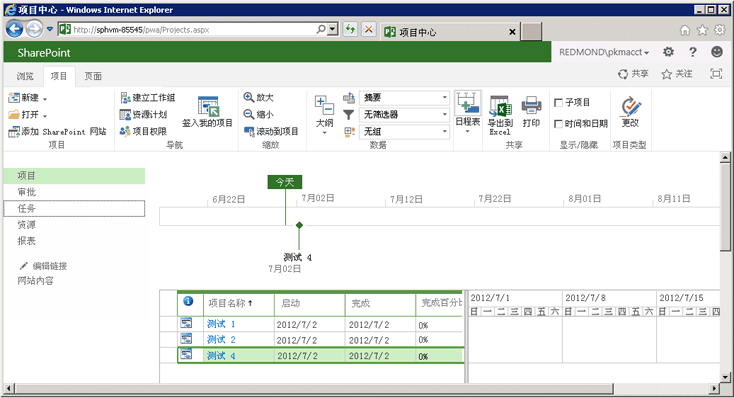Click the horizontal scrollbar thumb
Screen dimensions: 734x398
pos(315,389)
